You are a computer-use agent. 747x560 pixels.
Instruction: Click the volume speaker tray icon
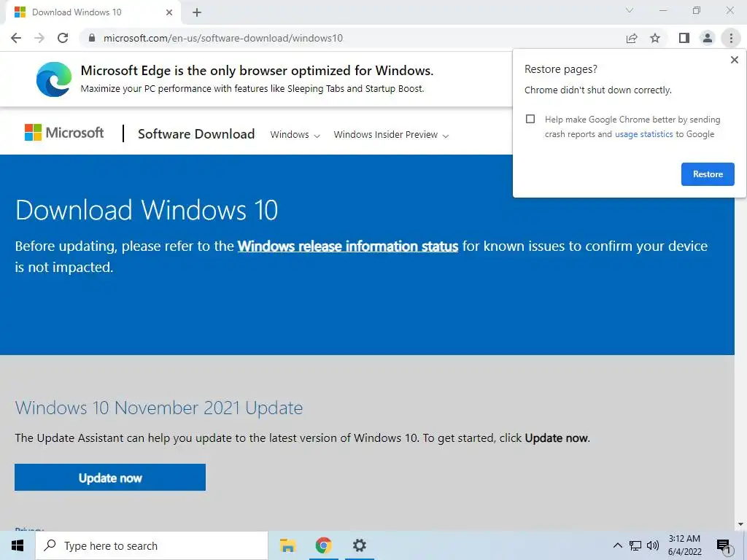point(653,545)
